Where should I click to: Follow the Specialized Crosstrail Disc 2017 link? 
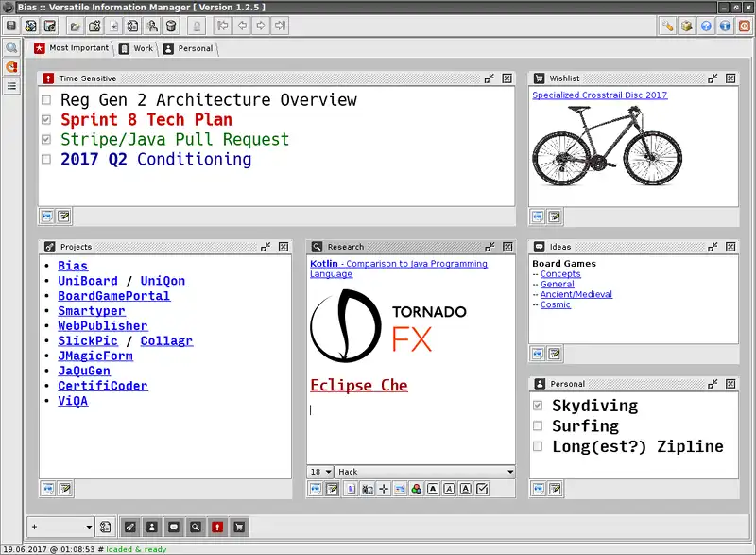(x=599, y=95)
